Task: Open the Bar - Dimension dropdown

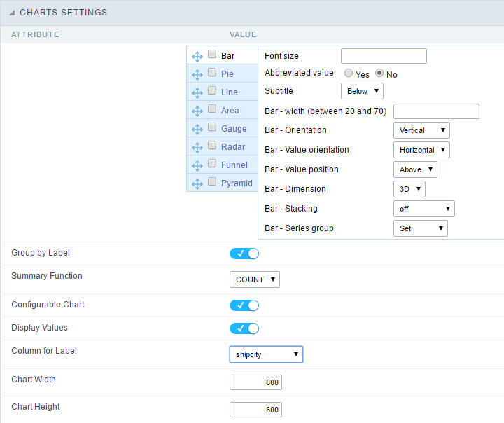Action: 409,189
